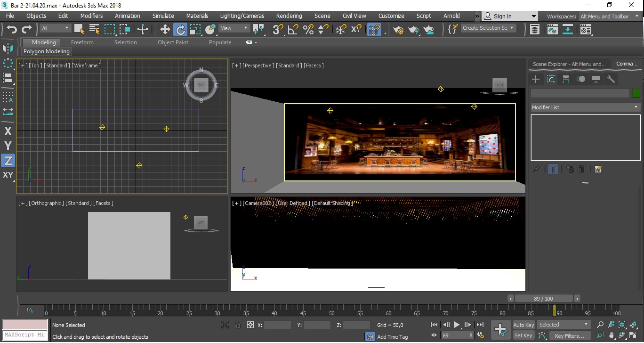Viewport: 644px width, 343px height.
Task: Open Render Setup teapot with gear icon
Action: coord(399,30)
